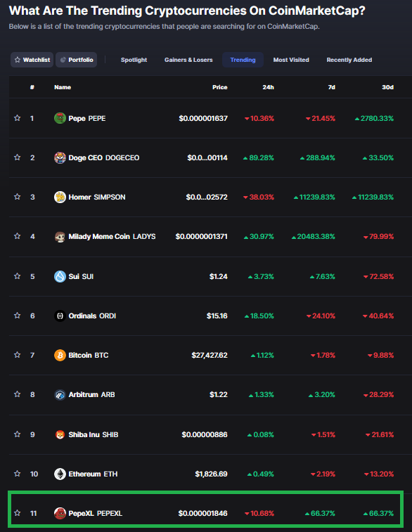Screen dimensions: 412x532
Task: Click Milady 7d value 20483.38%
Action: point(314,236)
